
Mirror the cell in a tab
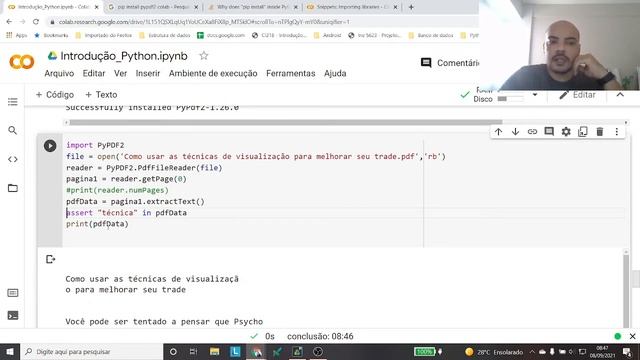coord(583,131)
